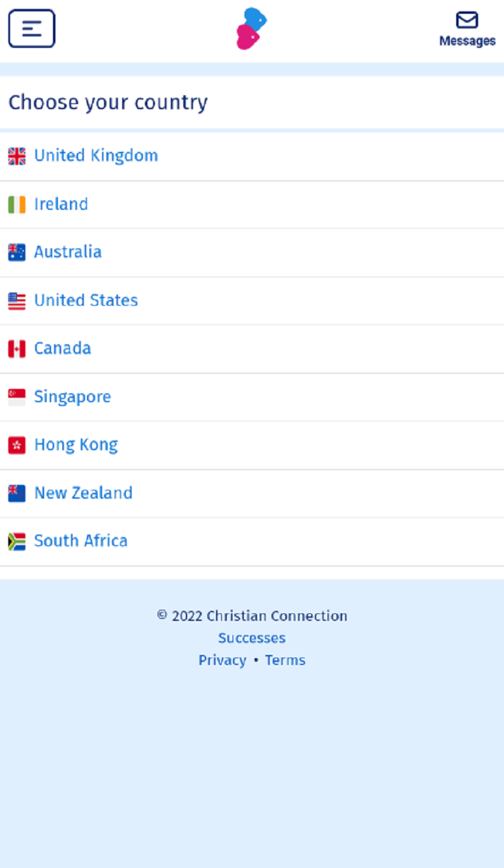Select the South Africa text link

[x=81, y=541]
